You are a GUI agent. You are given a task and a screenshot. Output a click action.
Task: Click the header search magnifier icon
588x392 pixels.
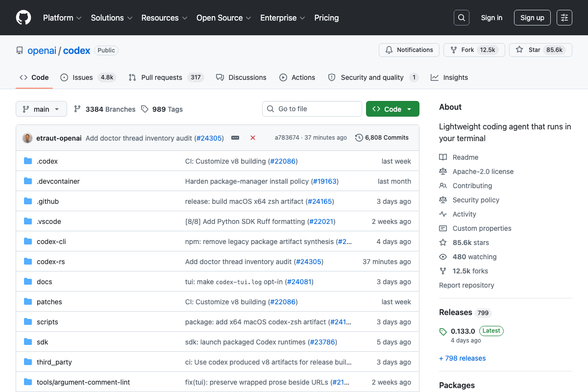tap(461, 18)
